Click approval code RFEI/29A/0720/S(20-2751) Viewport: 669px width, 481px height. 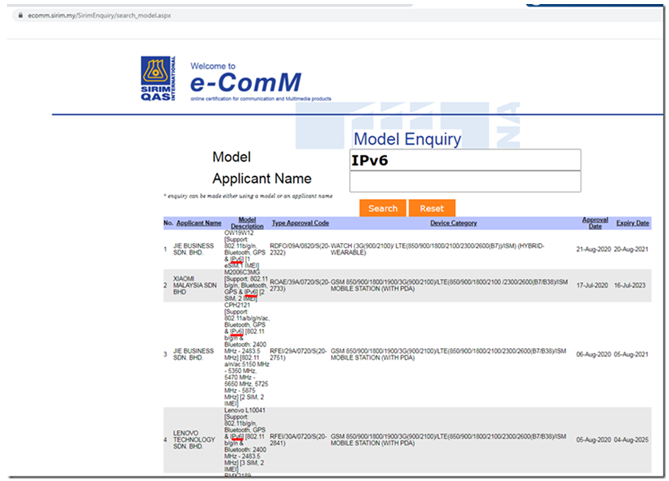[x=298, y=354]
